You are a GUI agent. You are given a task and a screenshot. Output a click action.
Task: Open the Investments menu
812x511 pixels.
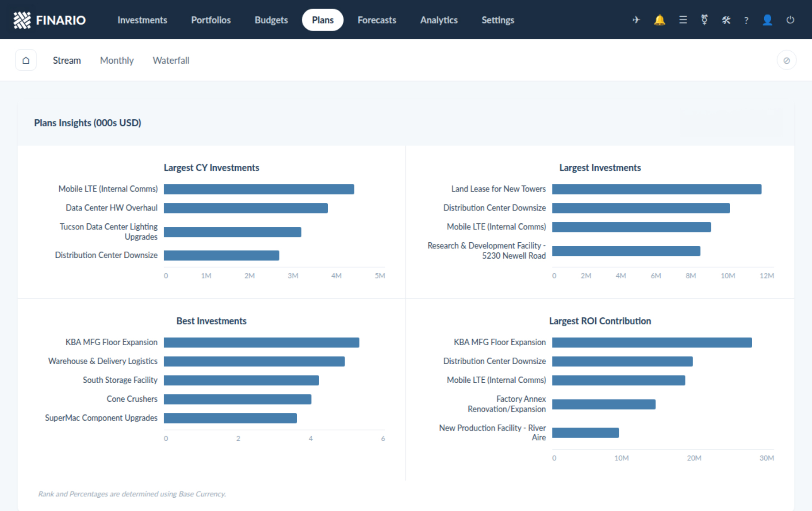(142, 20)
